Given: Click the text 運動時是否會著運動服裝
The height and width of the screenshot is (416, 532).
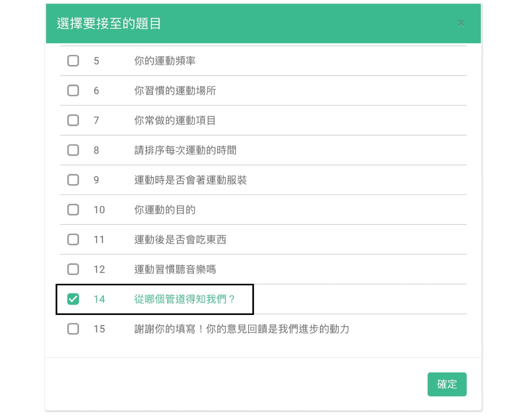Looking at the screenshot, I should click(191, 180).
